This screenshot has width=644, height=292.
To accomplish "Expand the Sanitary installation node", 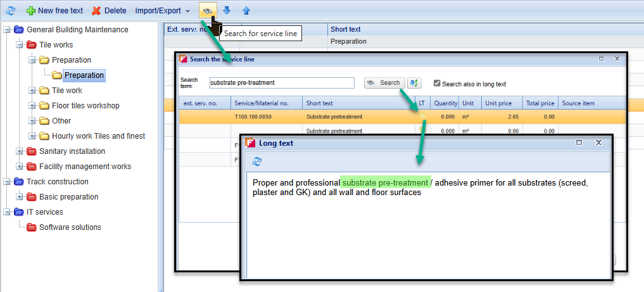I will pyautogui.click(x=20, y=151).
